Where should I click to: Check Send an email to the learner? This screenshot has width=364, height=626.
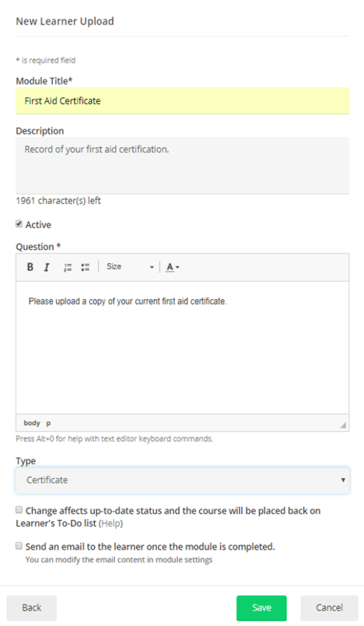(19, 546)
